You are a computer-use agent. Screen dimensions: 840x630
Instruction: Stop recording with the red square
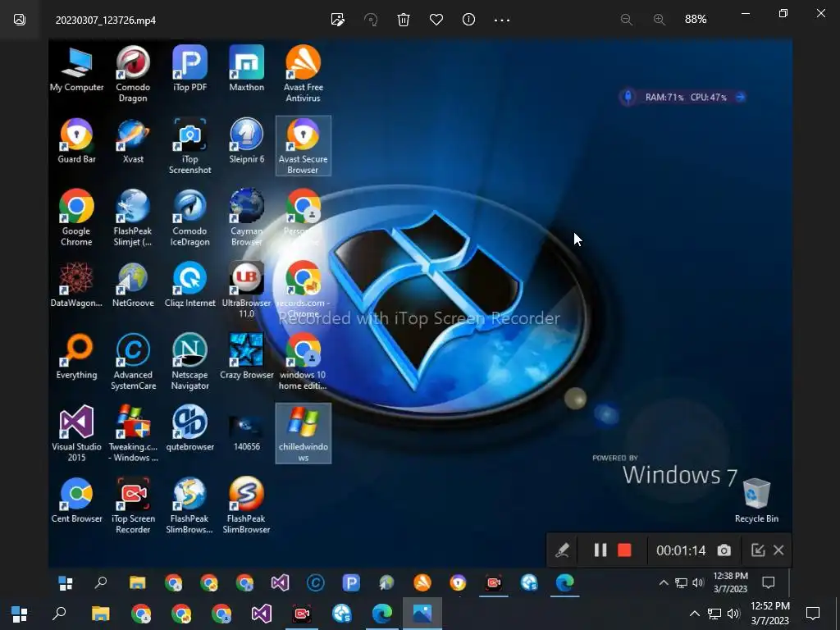click(x=624, y=550)
